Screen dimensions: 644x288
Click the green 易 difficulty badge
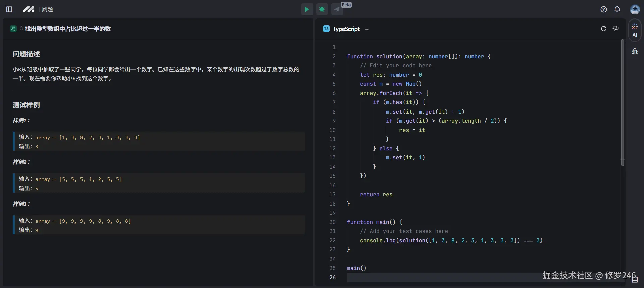[x=13, y=29]
